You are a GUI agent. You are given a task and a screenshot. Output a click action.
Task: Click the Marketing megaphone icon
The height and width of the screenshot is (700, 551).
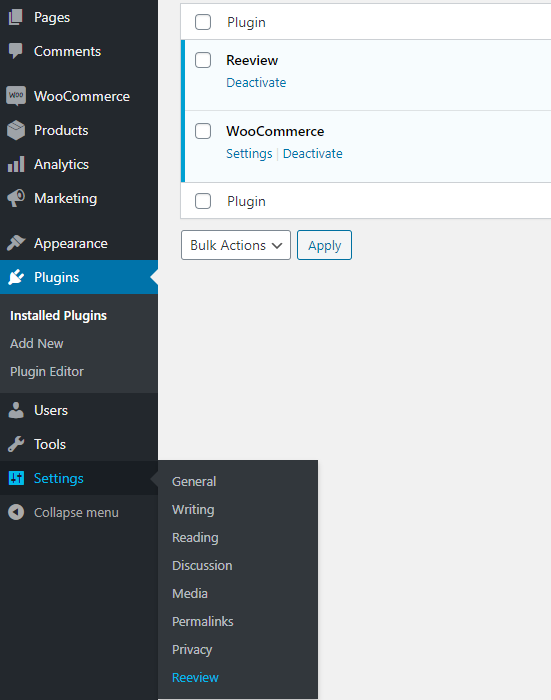[x=16, y=198]
